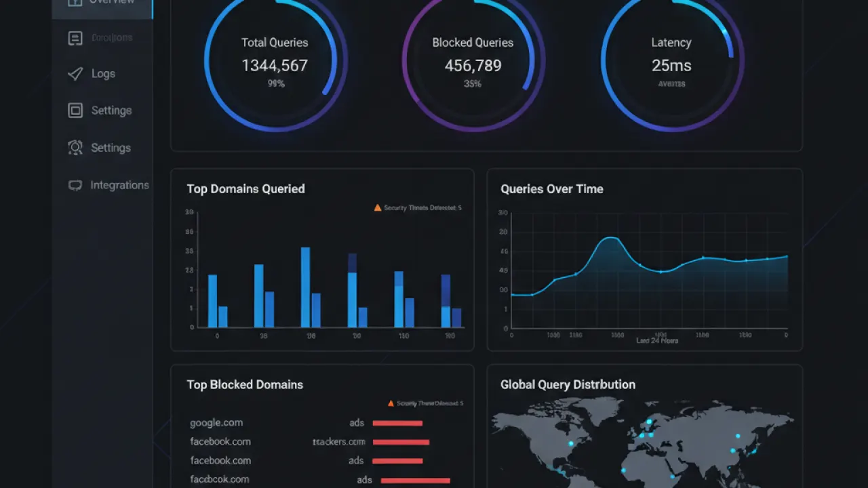Click the document icon beside the dimmed sidebar item
Screen dimensions: 868x488
click(x=75, y=38)
